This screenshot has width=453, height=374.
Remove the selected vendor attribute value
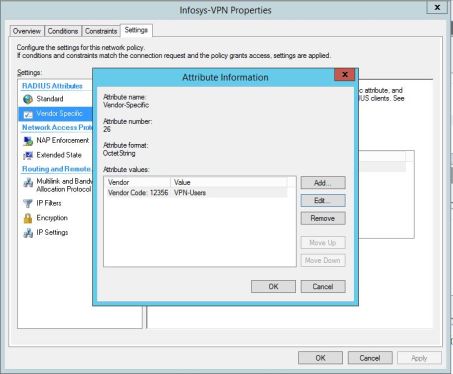click(323, 218)
